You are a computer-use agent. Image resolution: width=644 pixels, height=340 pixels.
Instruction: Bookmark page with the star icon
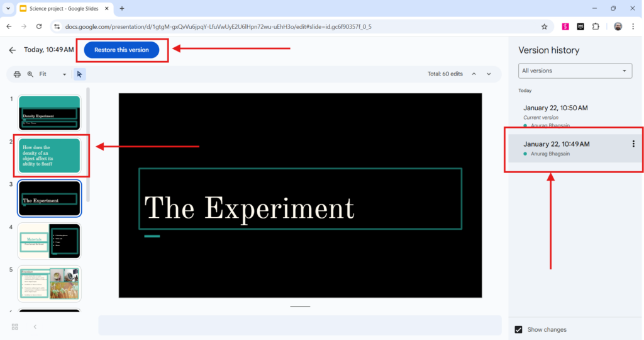click(x=544, y=26)
